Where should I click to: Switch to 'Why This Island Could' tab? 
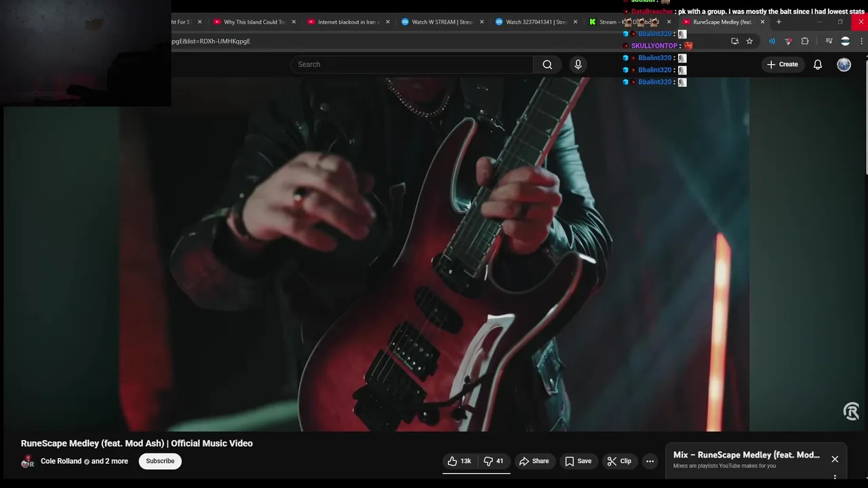(254, 22)
